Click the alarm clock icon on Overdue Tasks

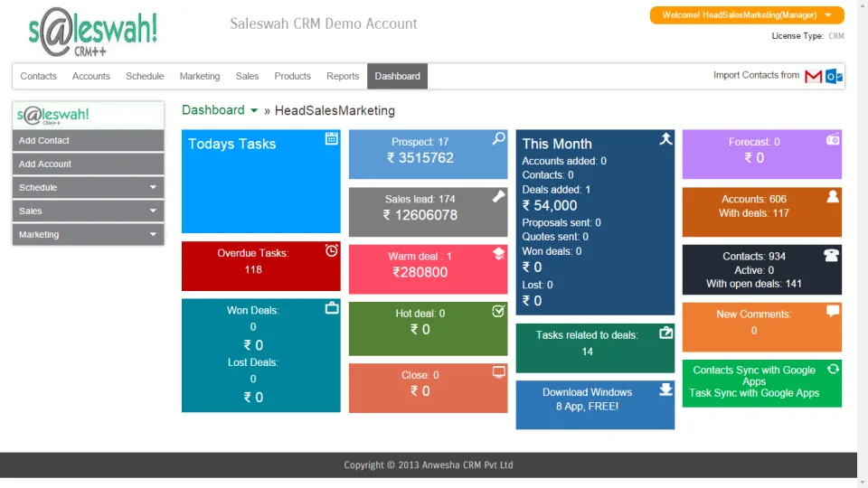tap(332, 250)
